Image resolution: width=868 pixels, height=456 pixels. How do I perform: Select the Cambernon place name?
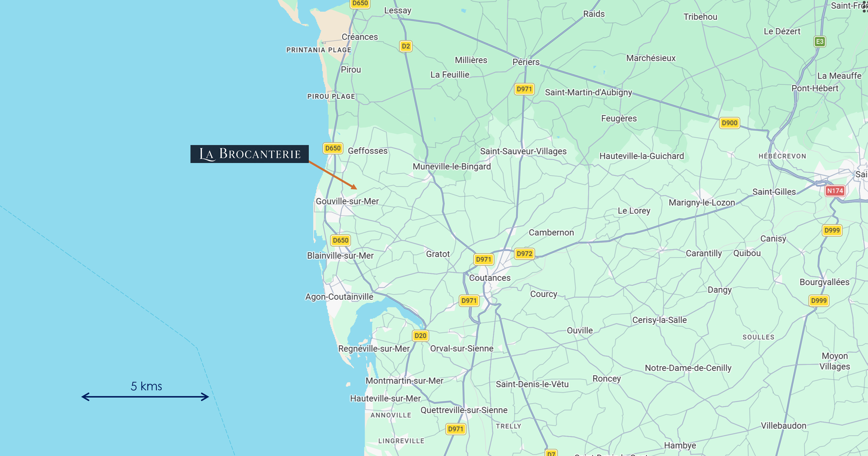click(551, 233)
